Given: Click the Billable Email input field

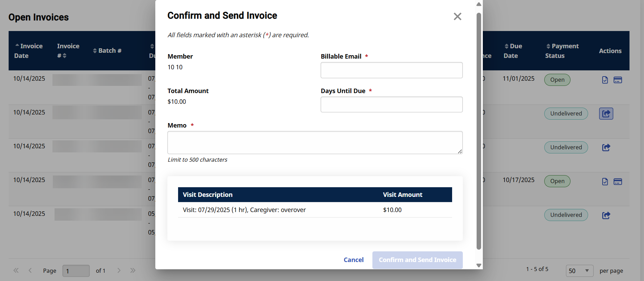Looking at the screenshot, I should coord(391,70).
